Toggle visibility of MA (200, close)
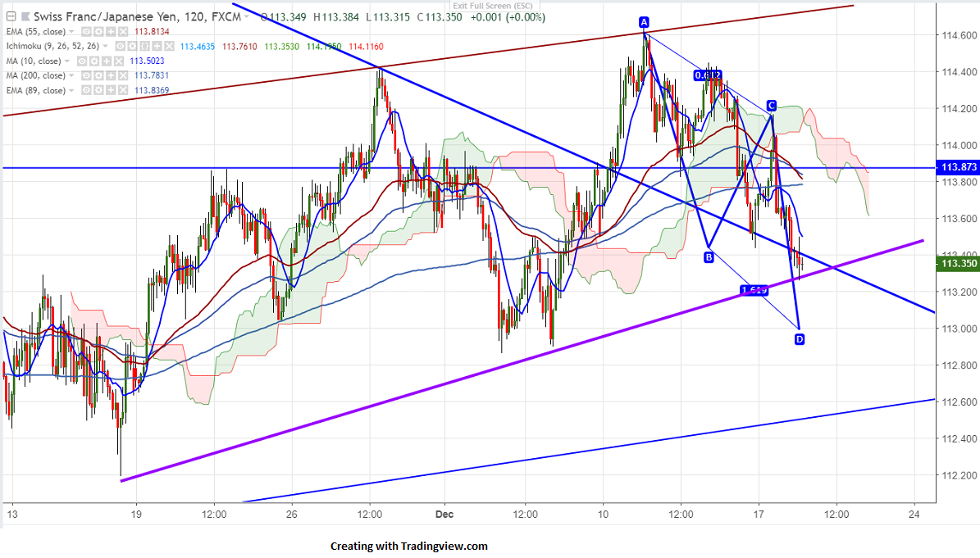 [86, 75]
